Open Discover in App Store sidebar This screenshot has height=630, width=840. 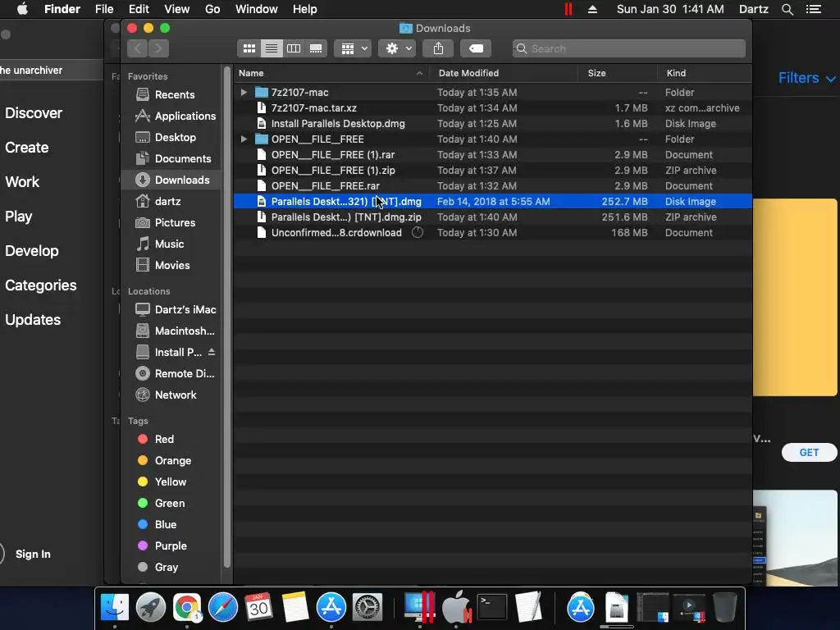coord(34,113)
